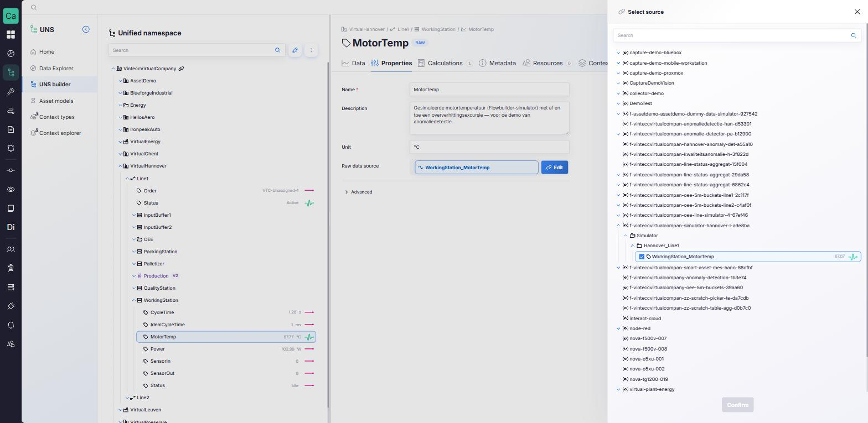Click the search magnifier in the top bar
The width and height of the screenshot is (868, 423).
click(34, 7)
